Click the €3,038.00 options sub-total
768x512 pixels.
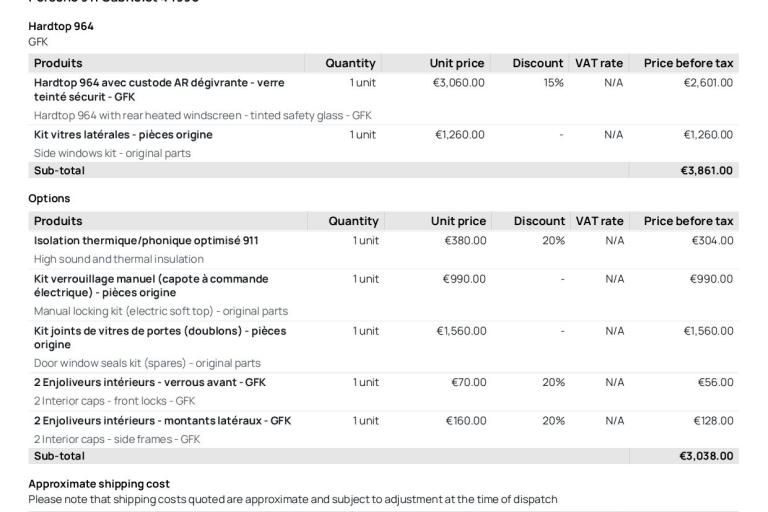[706, 456]
